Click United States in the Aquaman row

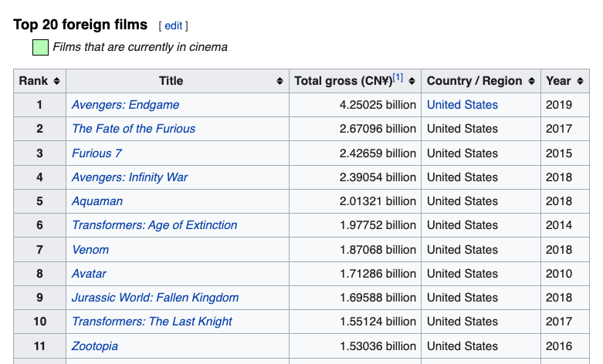click(462, 201)
